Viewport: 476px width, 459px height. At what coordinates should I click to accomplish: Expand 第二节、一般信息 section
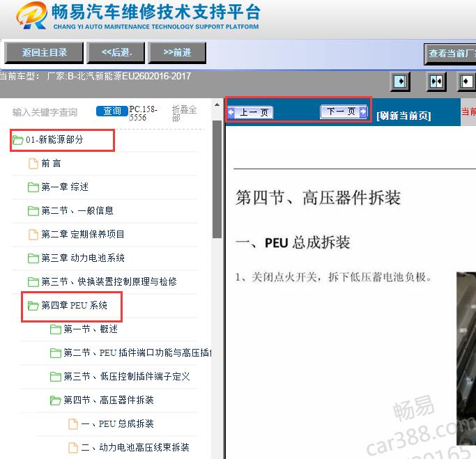point(77,211)
